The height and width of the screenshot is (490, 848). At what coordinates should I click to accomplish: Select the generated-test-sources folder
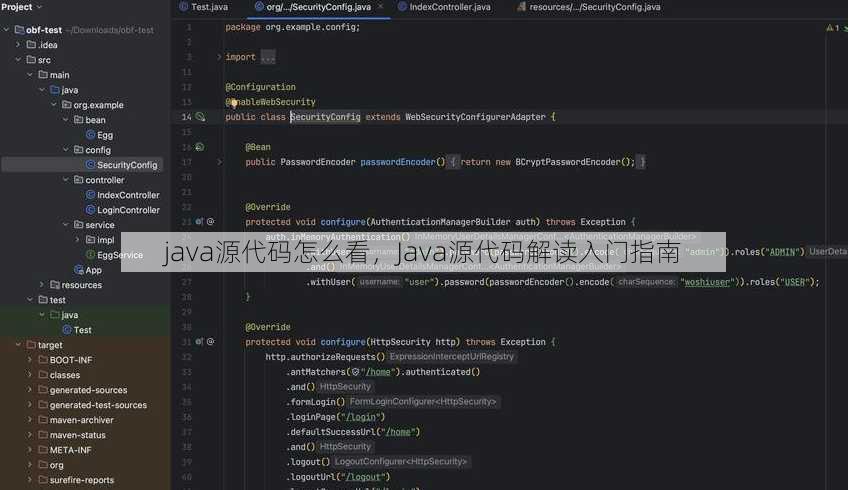(98, 405)
